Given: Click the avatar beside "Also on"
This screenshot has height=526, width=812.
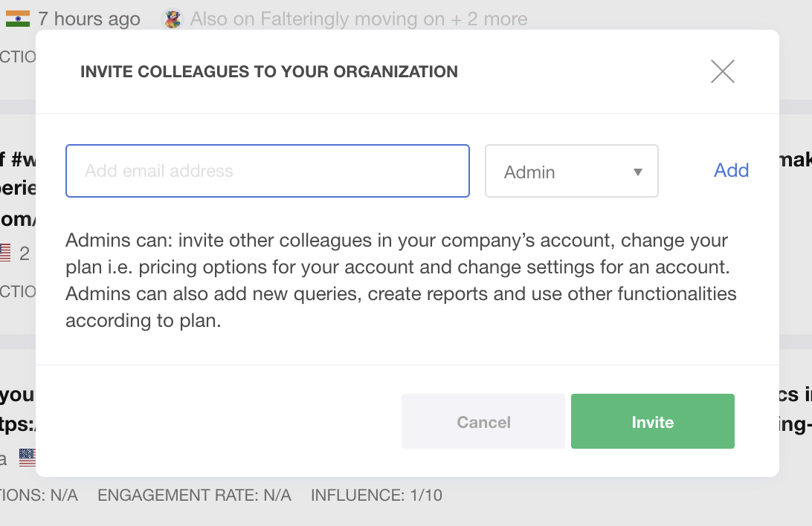Looking at the screenshot, I should (173, 19).
